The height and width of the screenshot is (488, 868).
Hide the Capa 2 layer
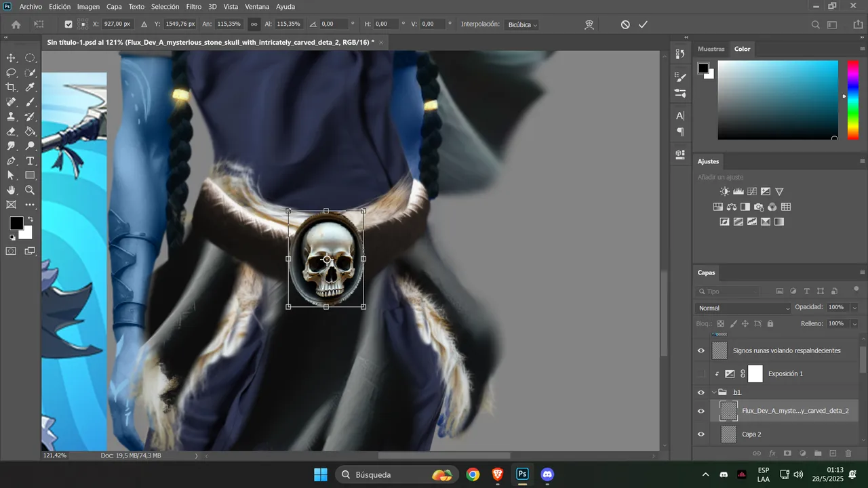(x=701, y=434)
